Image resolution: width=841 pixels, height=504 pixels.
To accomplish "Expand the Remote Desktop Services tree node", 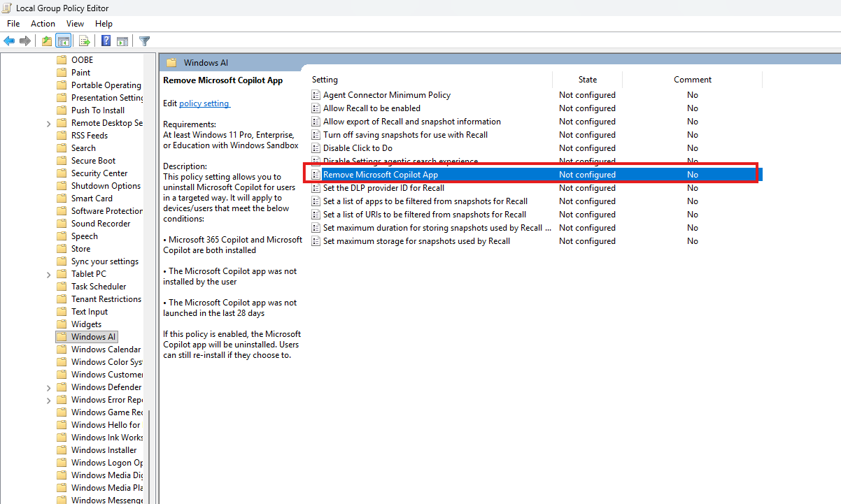I will coord(48,124).
